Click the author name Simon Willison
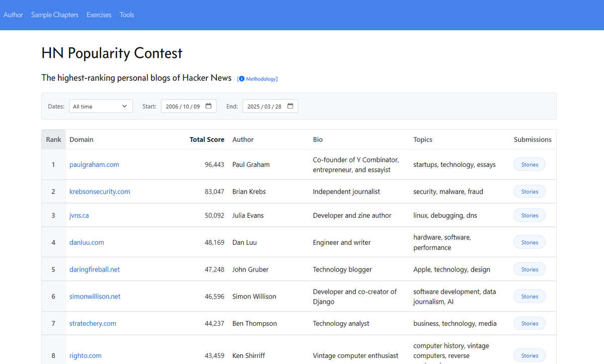 (254, 297)
